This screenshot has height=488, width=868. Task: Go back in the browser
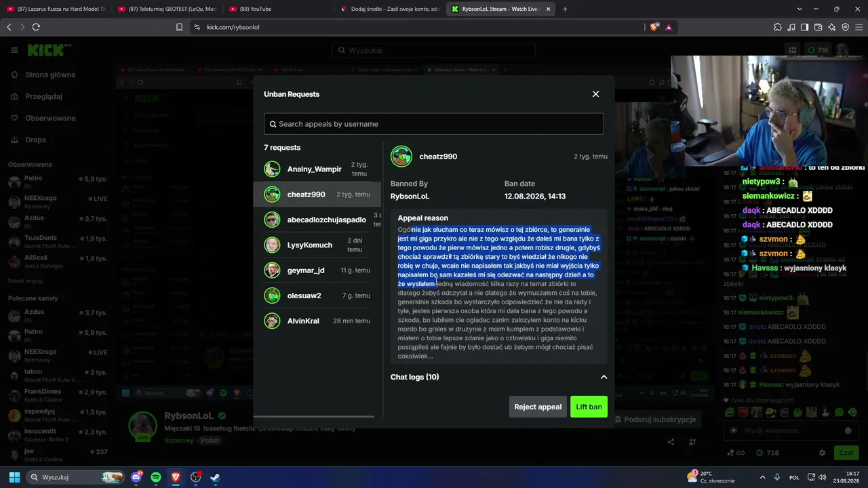click(x=9, y=27)
